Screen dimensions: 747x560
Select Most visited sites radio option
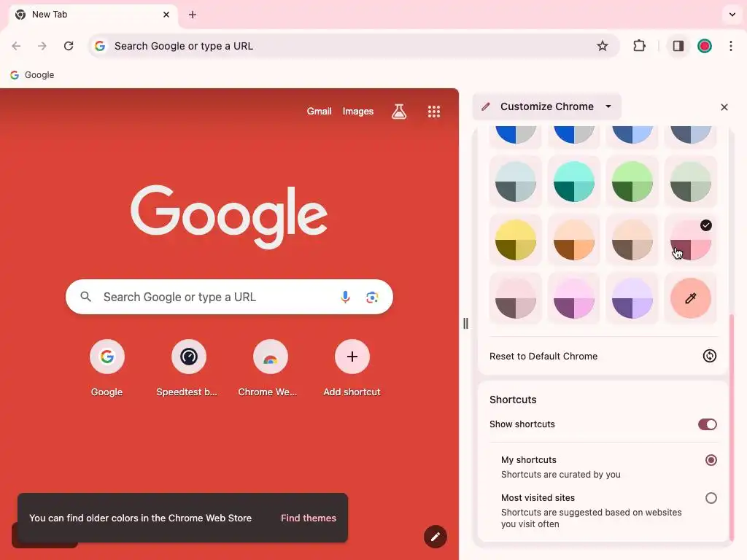pyautogui.click(x=711, y=498)
